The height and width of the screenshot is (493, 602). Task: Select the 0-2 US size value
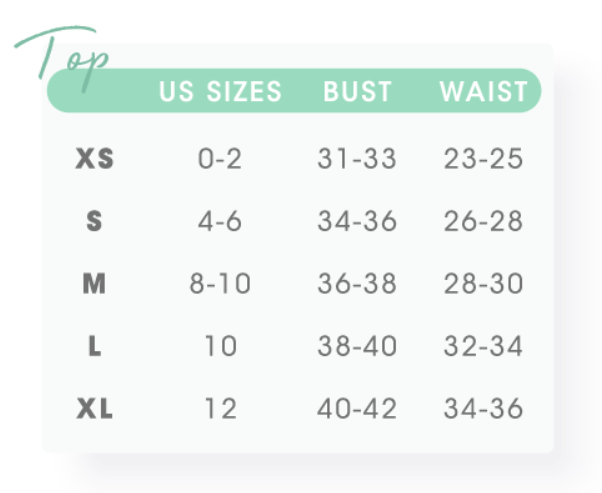220,158
